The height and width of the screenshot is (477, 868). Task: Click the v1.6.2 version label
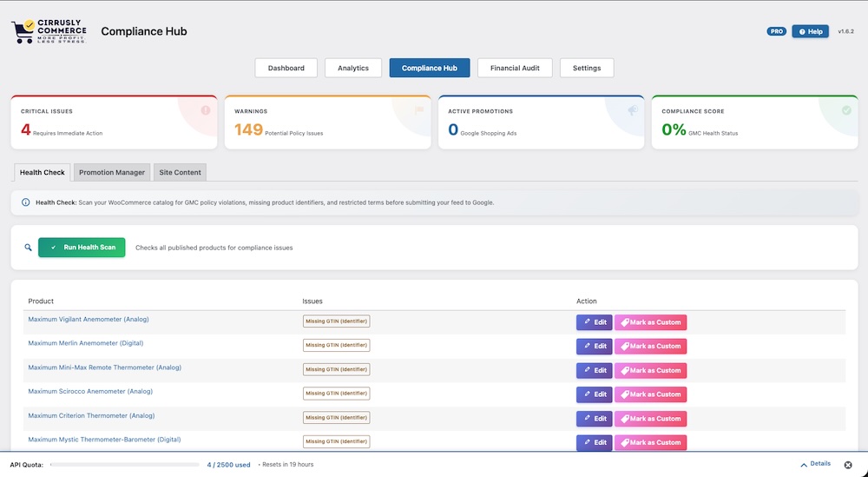pos(845,31)
